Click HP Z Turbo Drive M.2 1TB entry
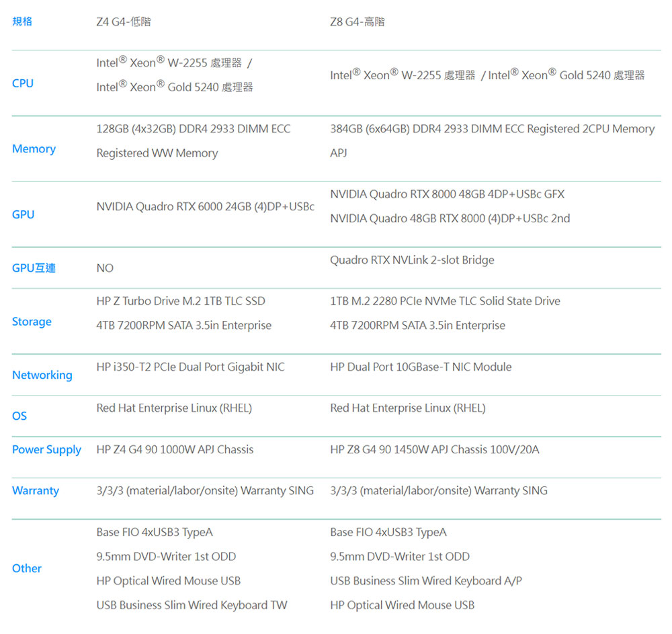This screenshot has height=634, width=672. coord(181,301)
